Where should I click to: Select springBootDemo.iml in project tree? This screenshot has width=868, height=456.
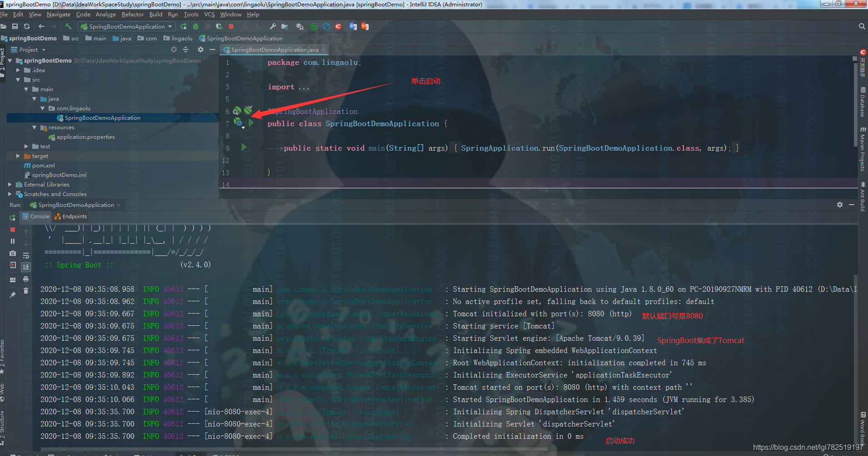(55, 175)
